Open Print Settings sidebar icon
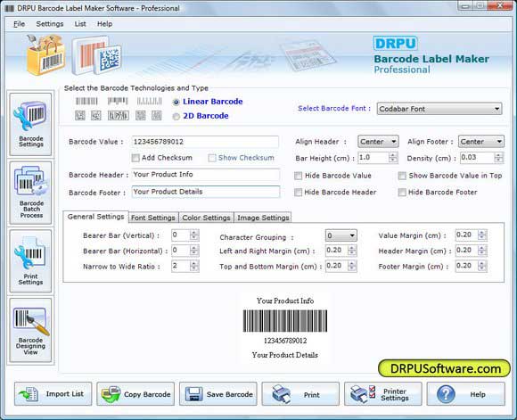The height and width of the screenshot is (420, 517). (30, 261)
